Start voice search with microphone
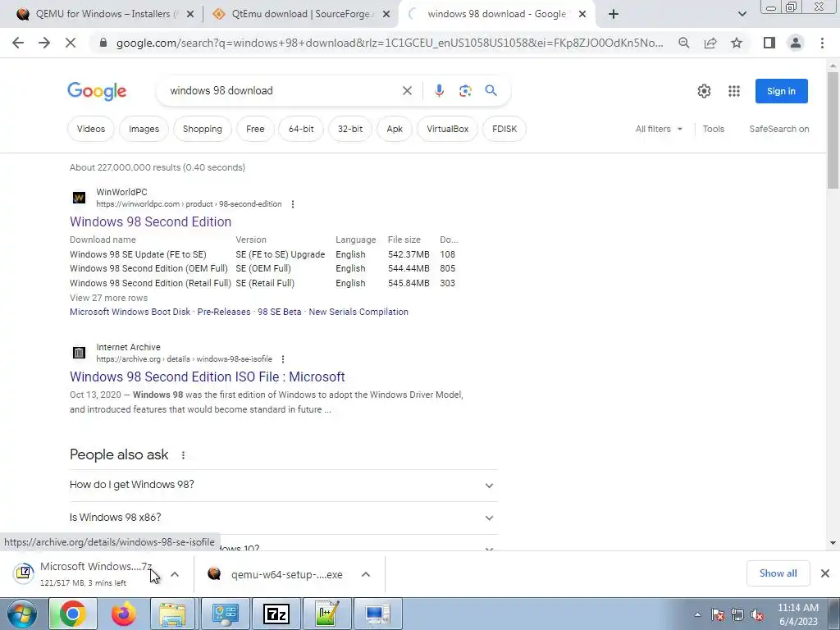Screen dimensions: 840x630 [x=439, y=90]
